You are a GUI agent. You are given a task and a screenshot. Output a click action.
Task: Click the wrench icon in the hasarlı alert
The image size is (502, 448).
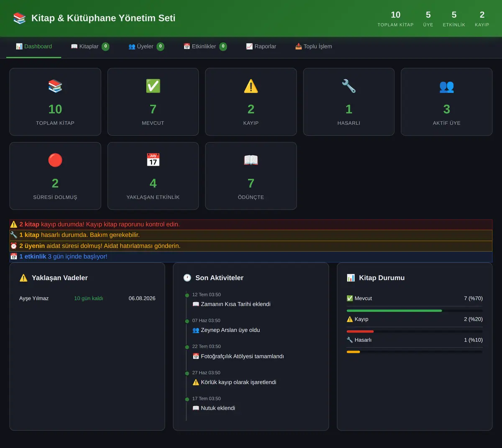(x=14, y=235)
